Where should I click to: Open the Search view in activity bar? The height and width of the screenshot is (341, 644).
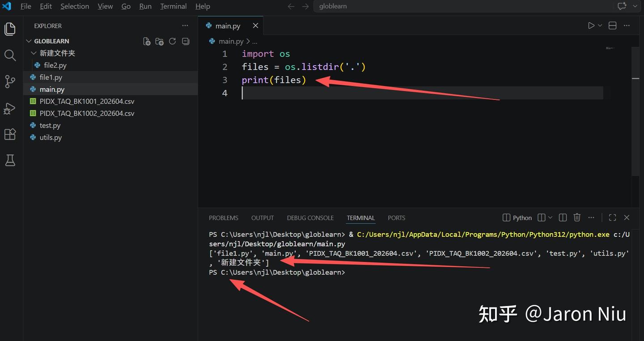tap(10, 55)
